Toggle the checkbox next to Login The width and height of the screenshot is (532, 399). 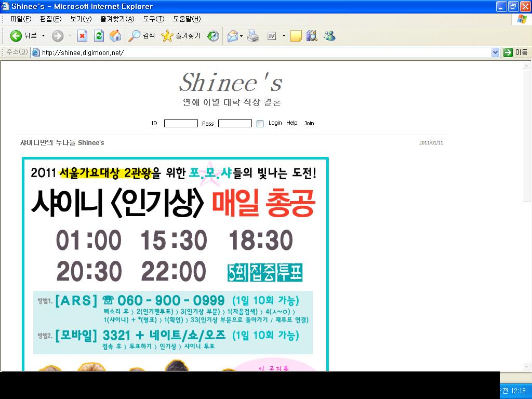260,124
